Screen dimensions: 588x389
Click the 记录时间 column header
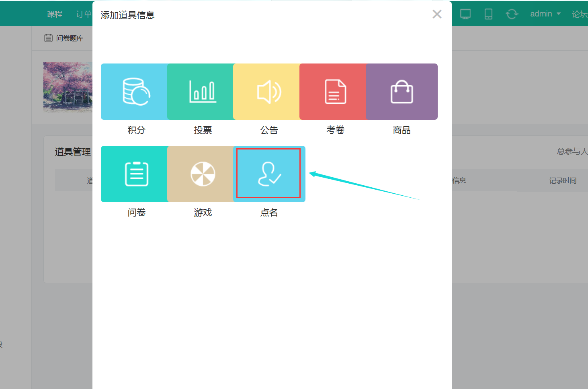[x=563, y=180]
